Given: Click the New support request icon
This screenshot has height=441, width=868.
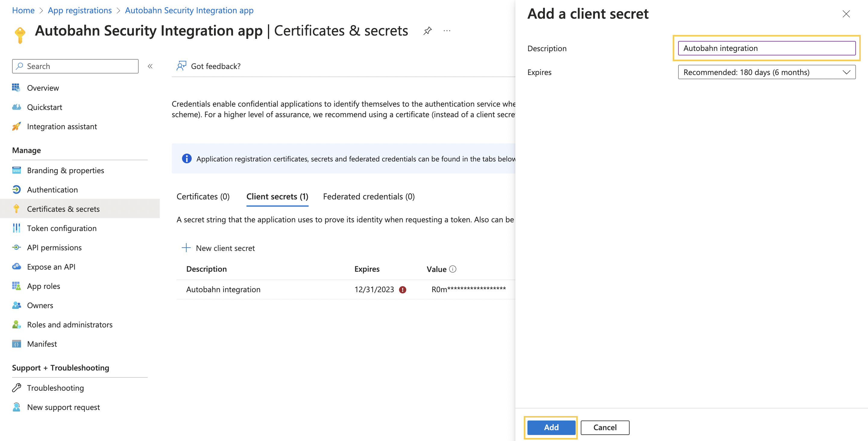Looking at the screenshot, I should 16,407.
